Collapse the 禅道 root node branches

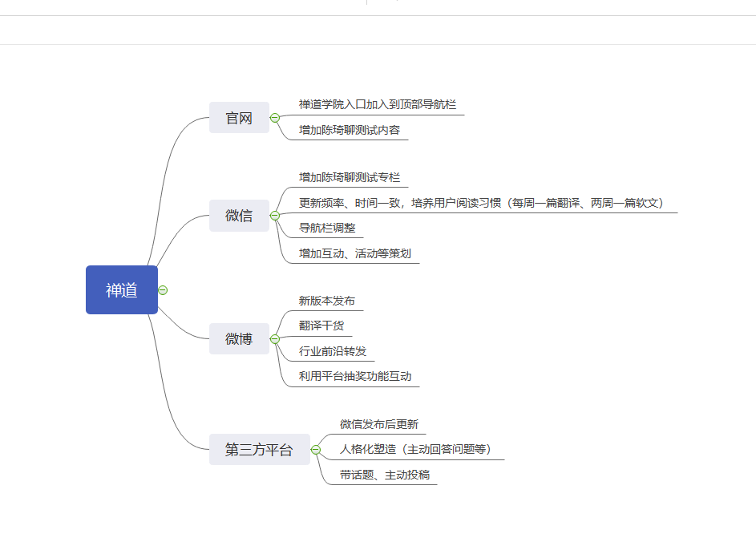tap(163, 290)
